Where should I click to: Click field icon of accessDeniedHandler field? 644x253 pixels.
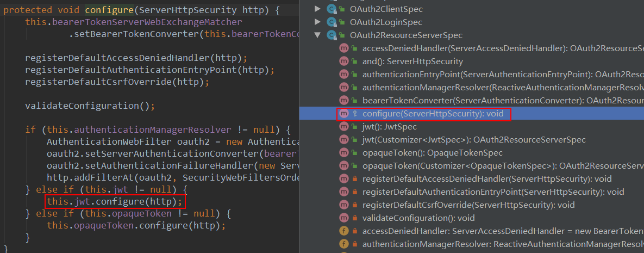coord(344,231)
